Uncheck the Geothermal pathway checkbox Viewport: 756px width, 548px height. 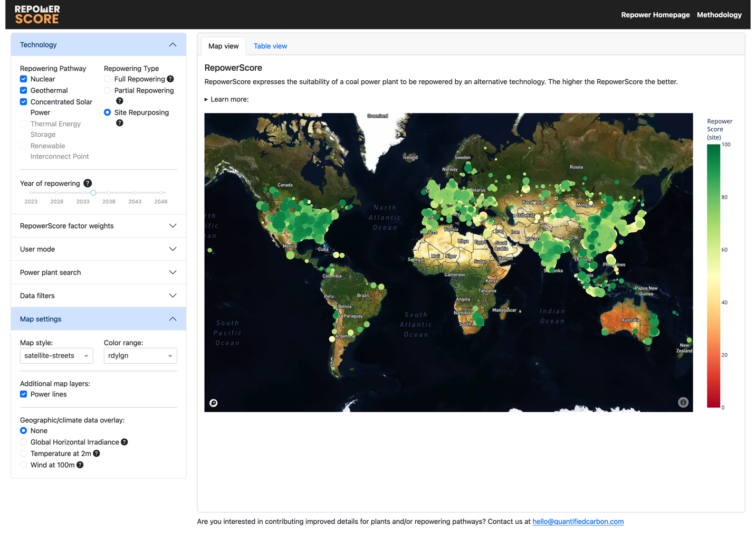coord(24,90)
